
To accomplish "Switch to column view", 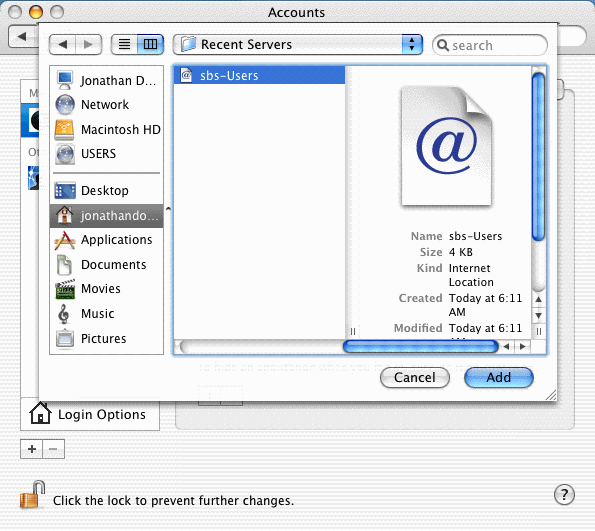I will (x=150, y=44).
